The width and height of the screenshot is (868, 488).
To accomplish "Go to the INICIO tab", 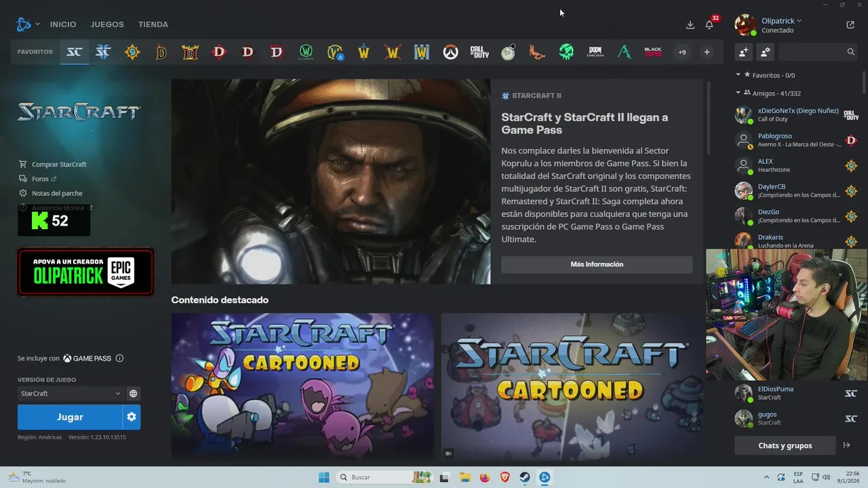I will [63, 24].
